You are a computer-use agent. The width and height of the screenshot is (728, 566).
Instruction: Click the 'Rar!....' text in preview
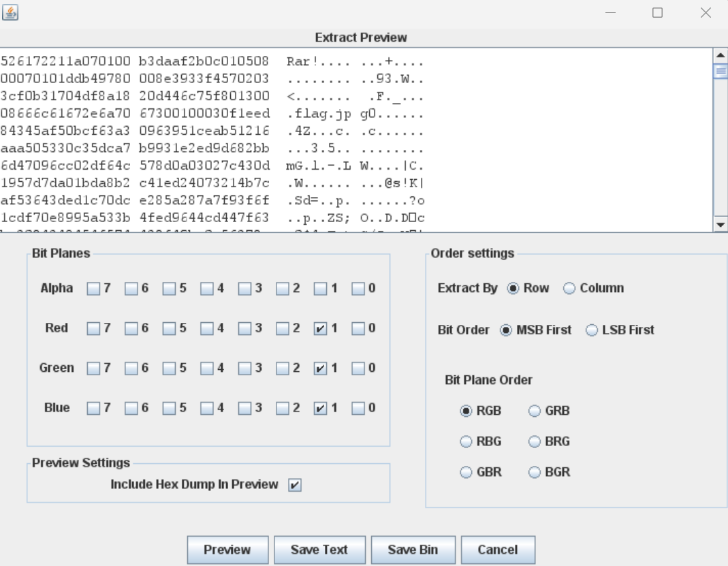point(318,61)
